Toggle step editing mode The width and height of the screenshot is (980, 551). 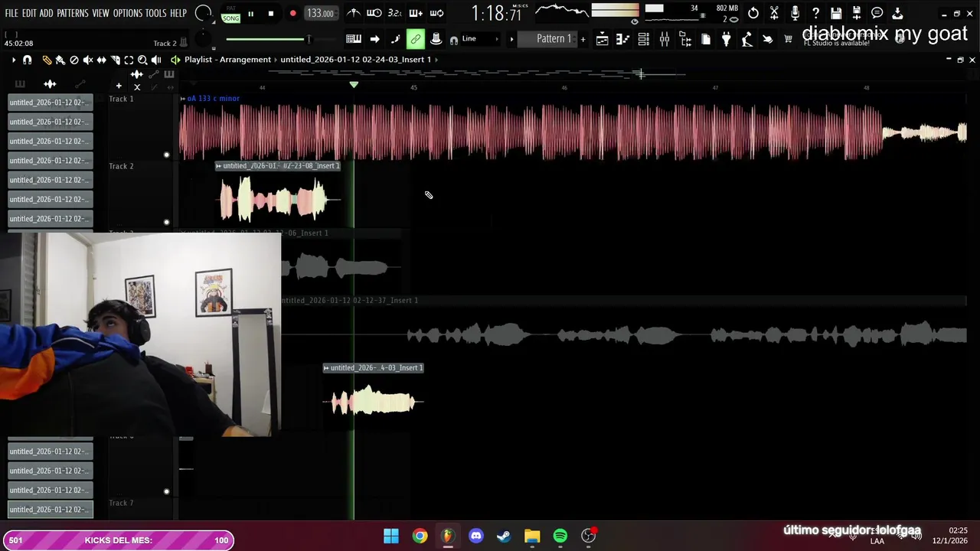[x=395, y=39]
